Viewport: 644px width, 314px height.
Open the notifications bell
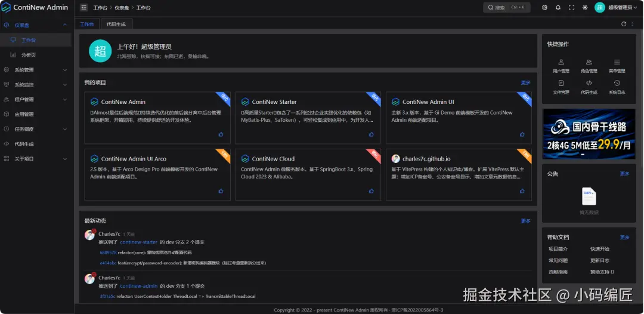[558, 7]
